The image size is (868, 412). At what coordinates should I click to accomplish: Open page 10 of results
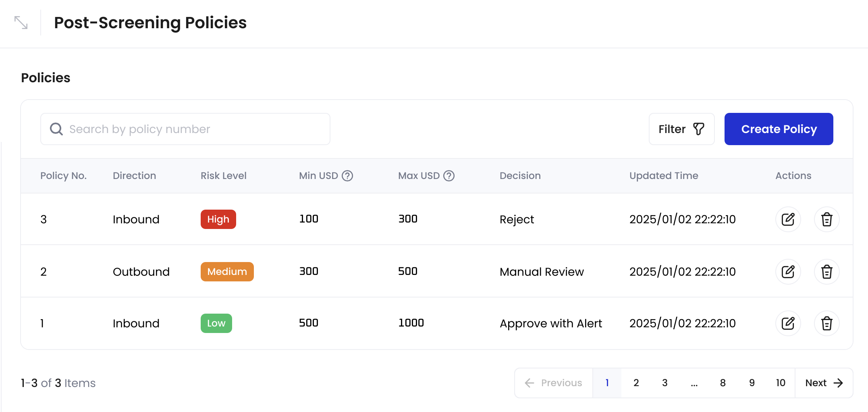tap(781, 383)
